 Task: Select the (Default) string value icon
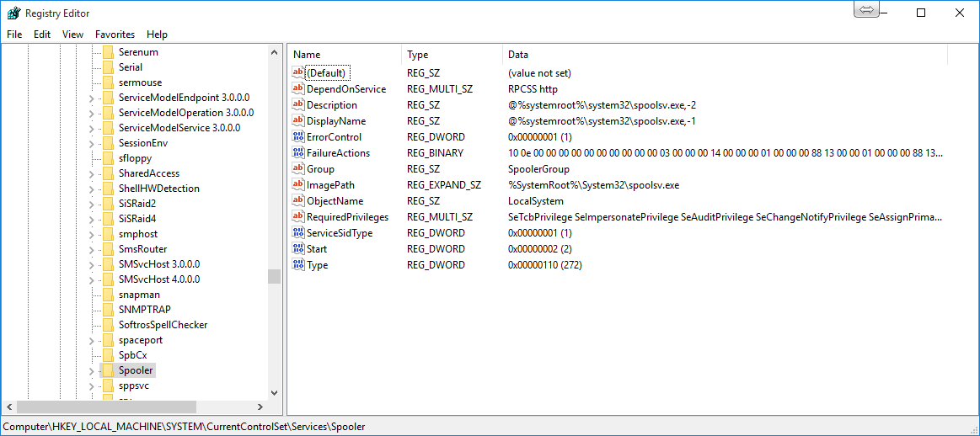coord(298,73)
